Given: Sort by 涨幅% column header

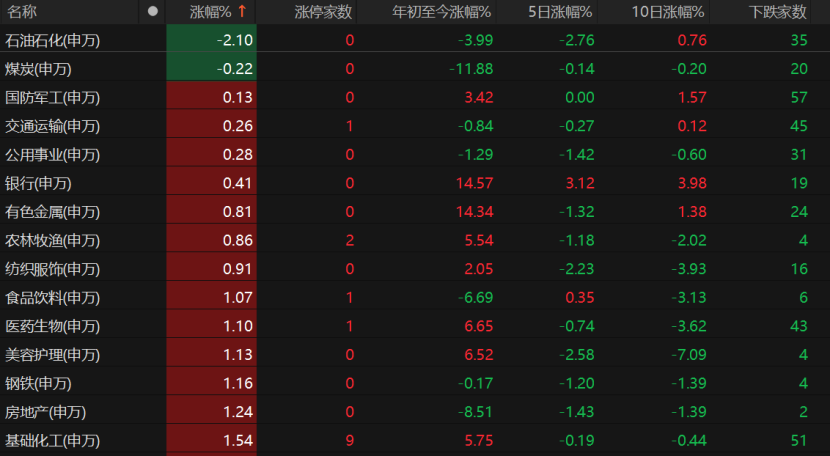Looking at the screenshot, I should click(x=211, y=12).
